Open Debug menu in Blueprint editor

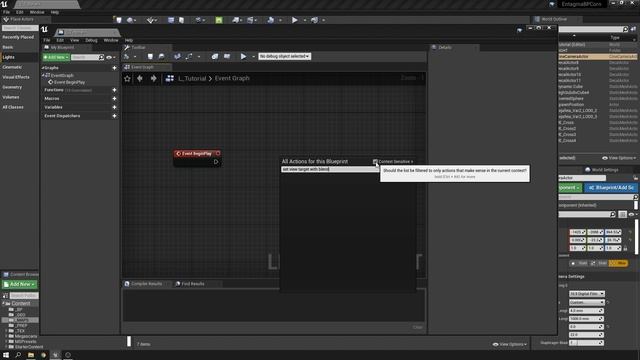pyautogui.click(x=91, y=40)
